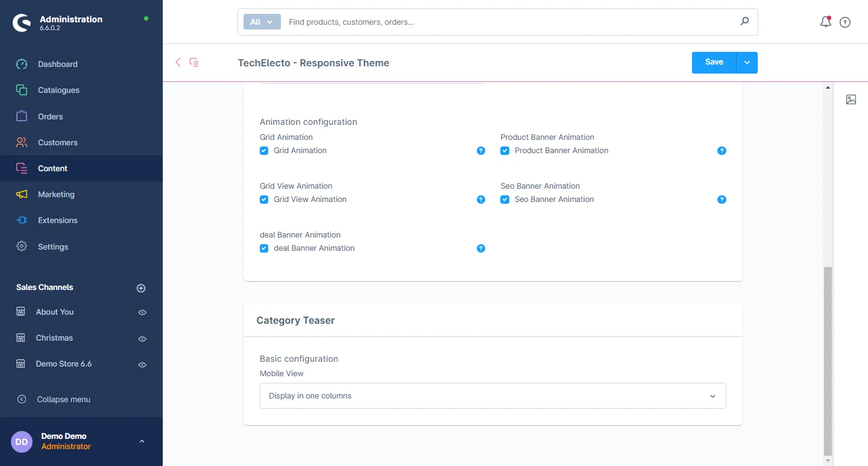Click help icon next to Seo Banner Animation

(x=722, y=200)
